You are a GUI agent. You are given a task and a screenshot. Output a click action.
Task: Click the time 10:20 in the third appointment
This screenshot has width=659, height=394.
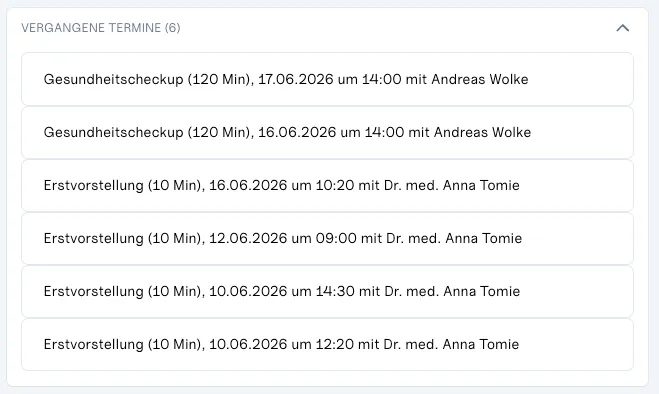click(x=335, y=185)
